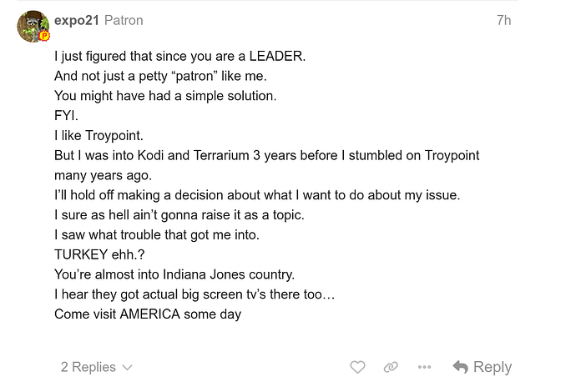The image size is (576, 392).
Task: Click the 'FYI.' text line
Action: [66, 116]
